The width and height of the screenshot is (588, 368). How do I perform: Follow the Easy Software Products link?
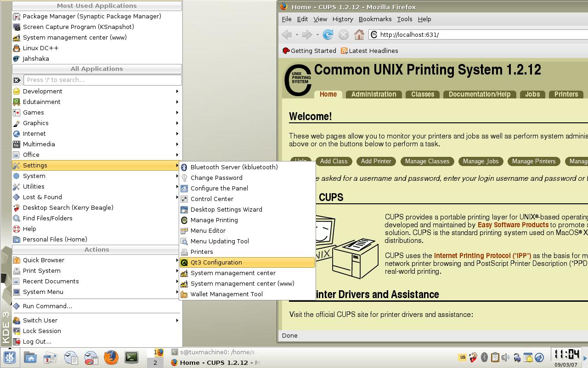click(513, 225)
